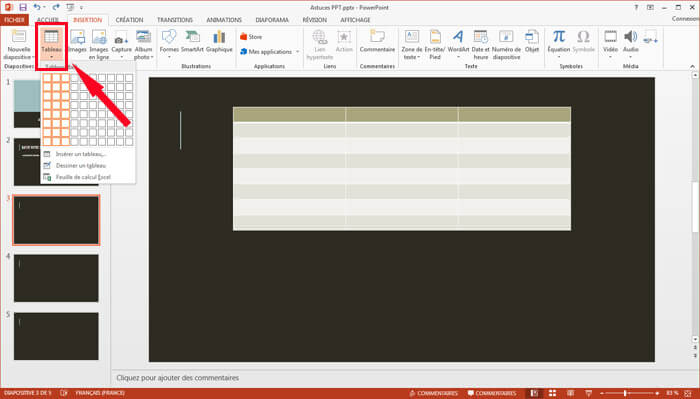Toggle COMMENTAIRES notes pane in status bar
Image resolution: width=700 pixels, height=399 pixels.
coord(433,393)
